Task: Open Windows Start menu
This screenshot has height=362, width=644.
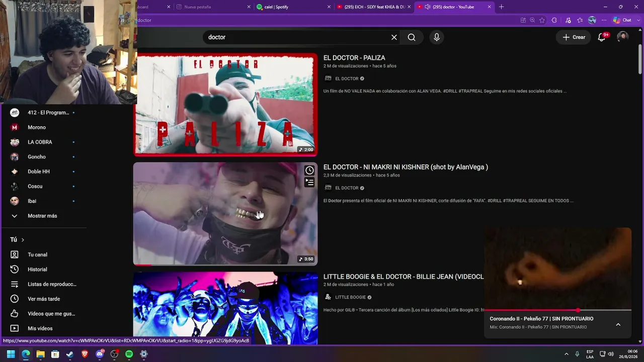Action: pyautogui.click(x=11, y=354)
